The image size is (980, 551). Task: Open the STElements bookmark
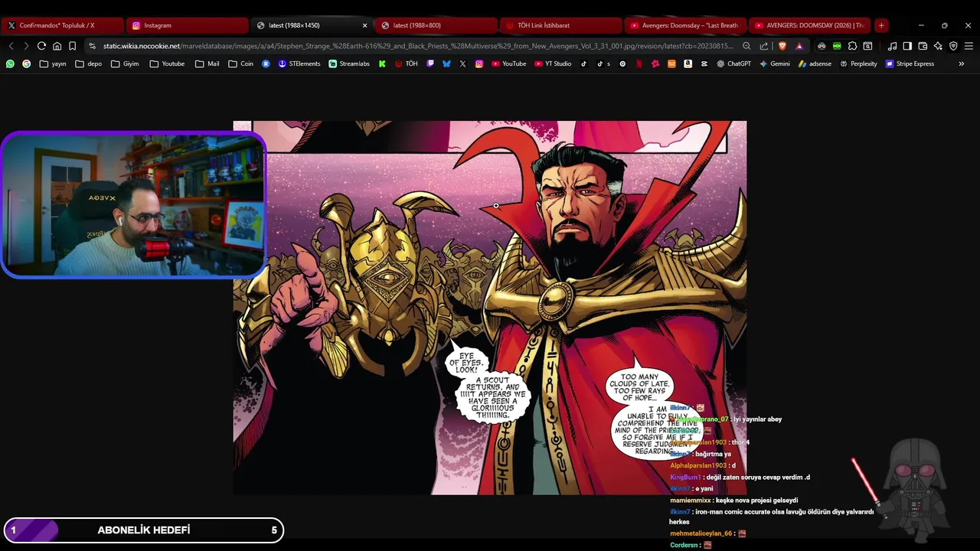coord(299,64)
